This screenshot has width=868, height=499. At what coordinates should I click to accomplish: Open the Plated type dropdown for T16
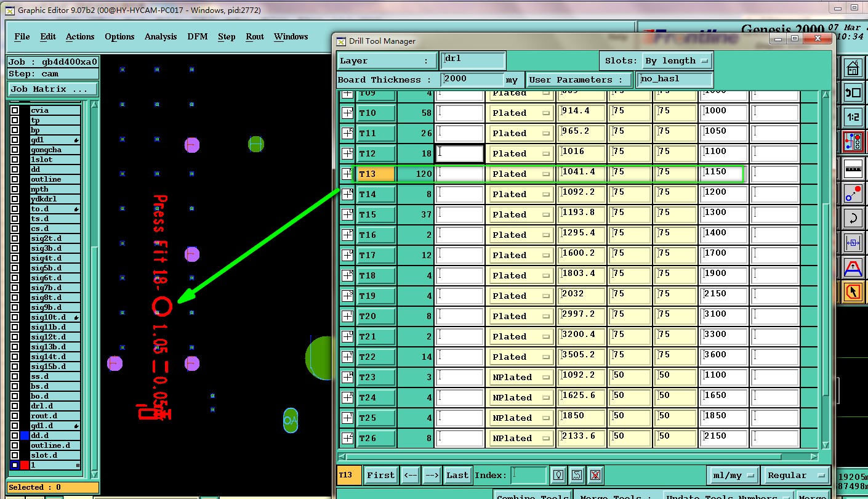(x=521, y=235)
